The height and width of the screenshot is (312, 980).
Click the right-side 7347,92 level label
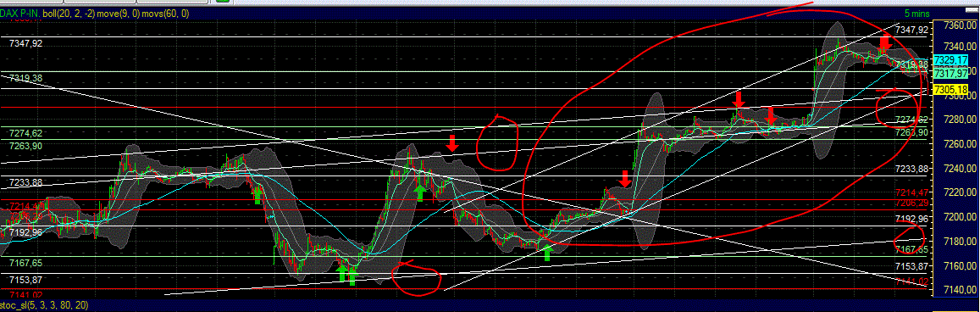pyautogui.click(x=912, y=30)
